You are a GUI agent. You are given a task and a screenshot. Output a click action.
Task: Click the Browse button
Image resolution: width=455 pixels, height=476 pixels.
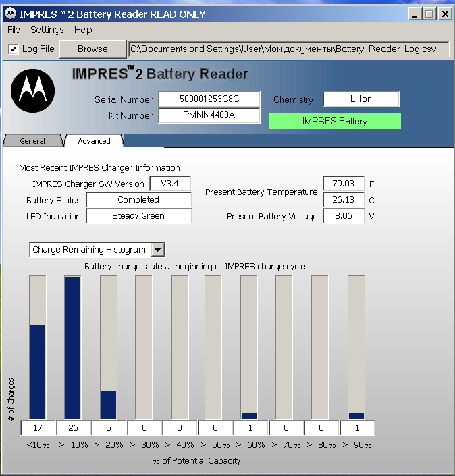[x=93, y=49]
